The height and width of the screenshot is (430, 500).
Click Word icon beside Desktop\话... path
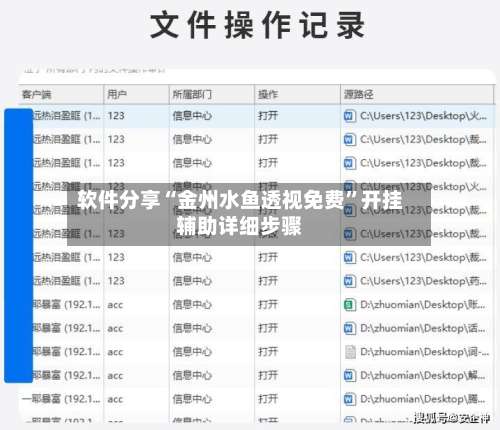click(349, 329)
